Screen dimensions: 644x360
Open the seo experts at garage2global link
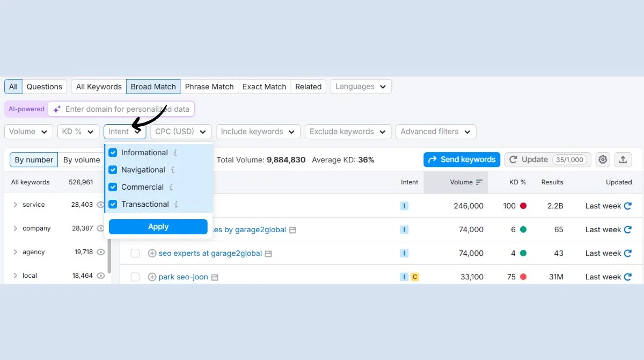(x=210, y=253)
